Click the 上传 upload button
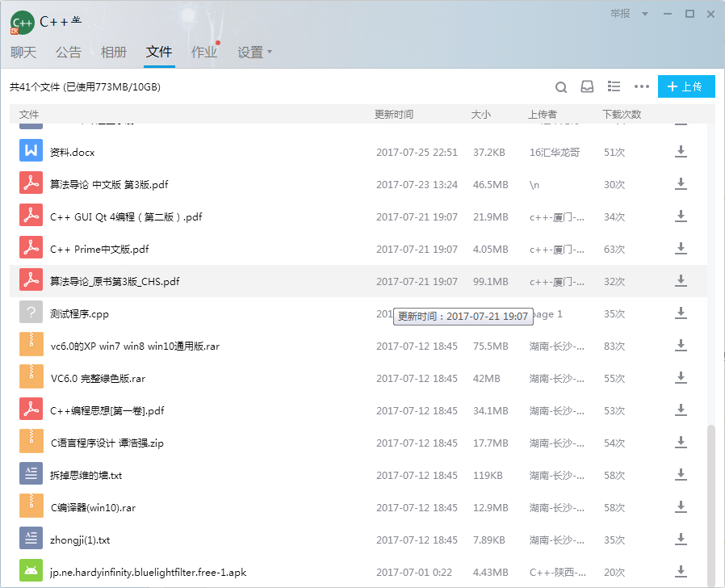The height and width of the screenshot is (588, 725). 686,86
